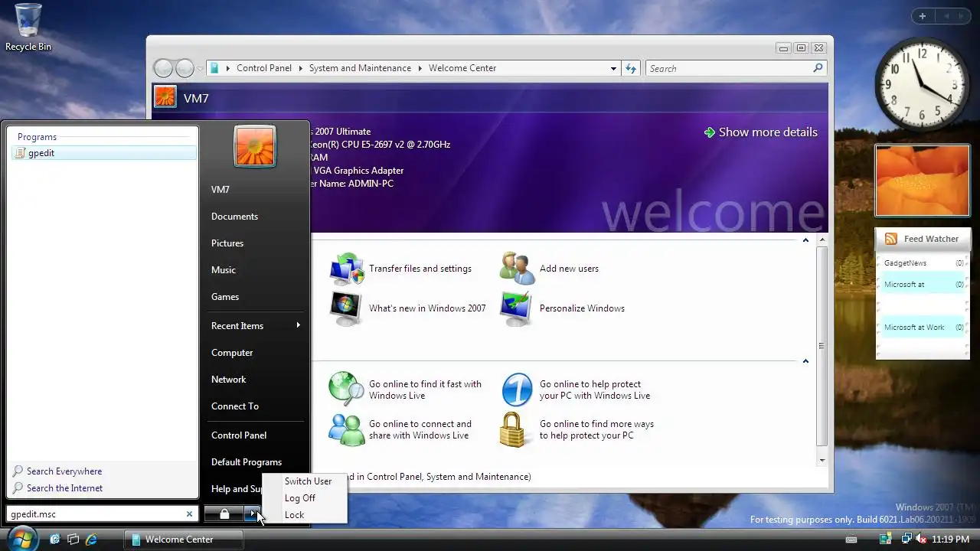The image size is (980, 551).
Task: Open the Personalize Windows icon
Action: (517, 308)
